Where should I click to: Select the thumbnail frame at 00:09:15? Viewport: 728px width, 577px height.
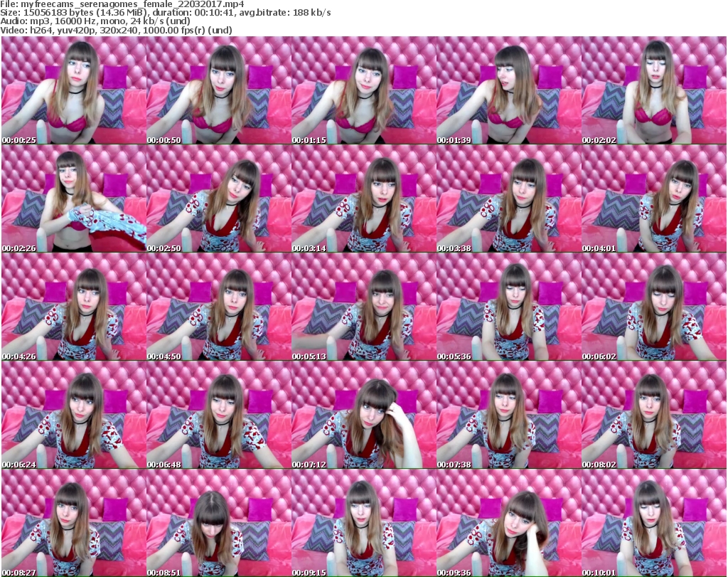point(364,523)
